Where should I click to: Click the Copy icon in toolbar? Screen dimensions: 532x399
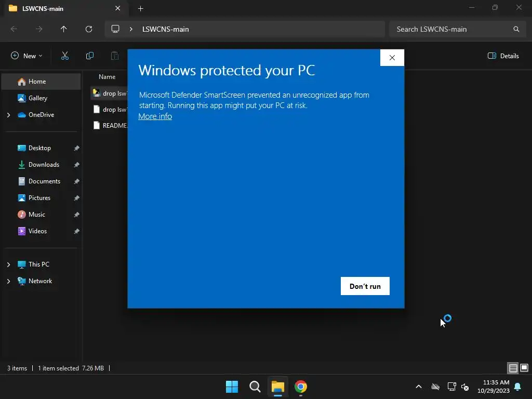pyautogui.click(x=89, y=56)
